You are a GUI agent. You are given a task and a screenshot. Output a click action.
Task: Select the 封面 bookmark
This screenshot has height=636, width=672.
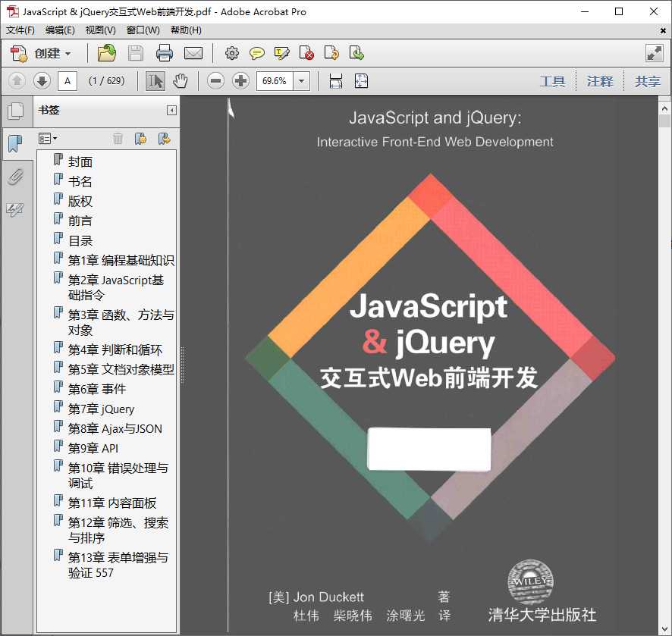point(80,162)
